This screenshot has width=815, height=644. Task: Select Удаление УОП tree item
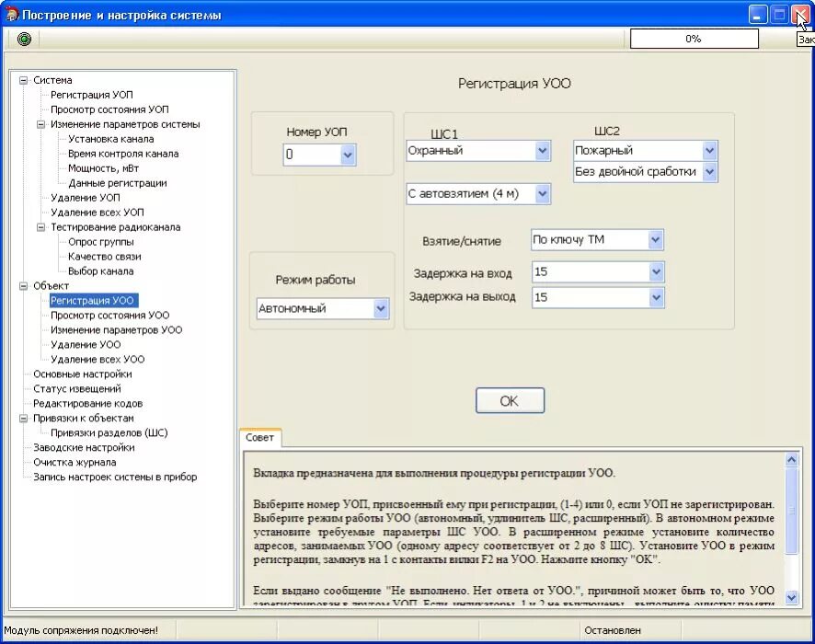(86, 198)
